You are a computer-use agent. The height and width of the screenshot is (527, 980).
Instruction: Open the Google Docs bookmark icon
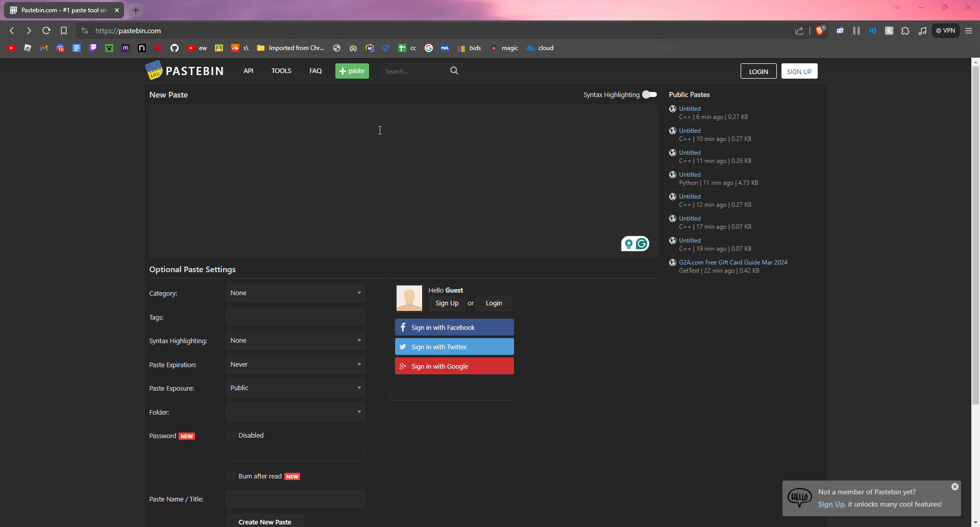coord(77,48)
